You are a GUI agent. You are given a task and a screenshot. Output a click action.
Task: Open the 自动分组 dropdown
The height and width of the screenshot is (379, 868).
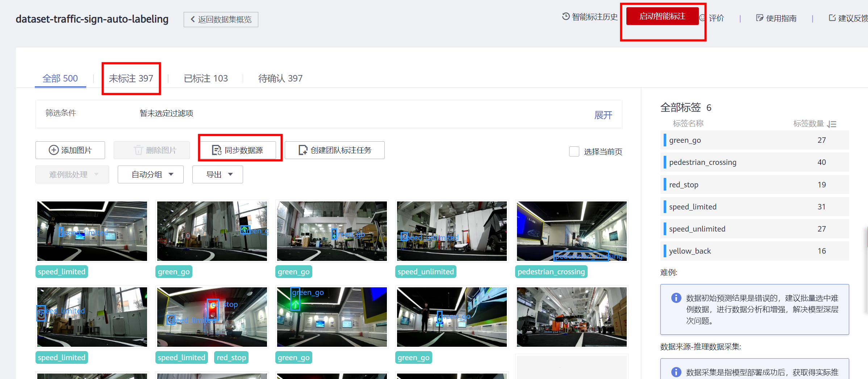151,174
